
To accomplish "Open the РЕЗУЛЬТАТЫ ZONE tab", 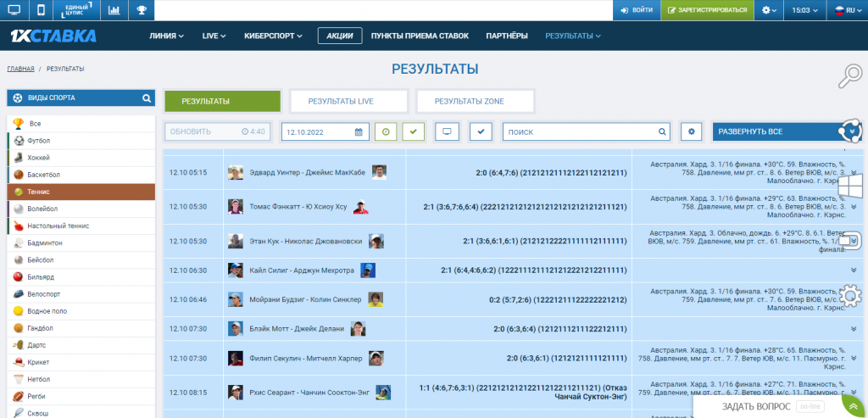I will pos(475,101).
